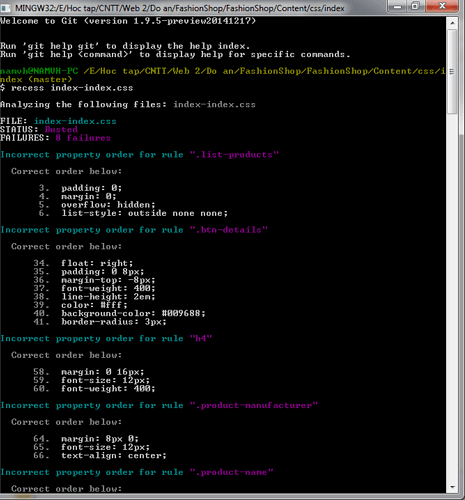
Task: Click 'Correct order below:' under .btn-details
Action: point(67,246)
